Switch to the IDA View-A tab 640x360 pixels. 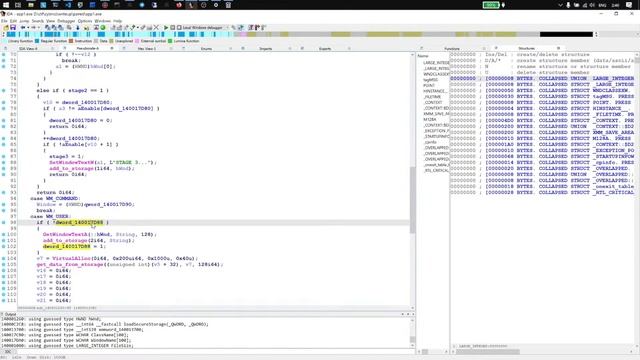tap(28, 49)
